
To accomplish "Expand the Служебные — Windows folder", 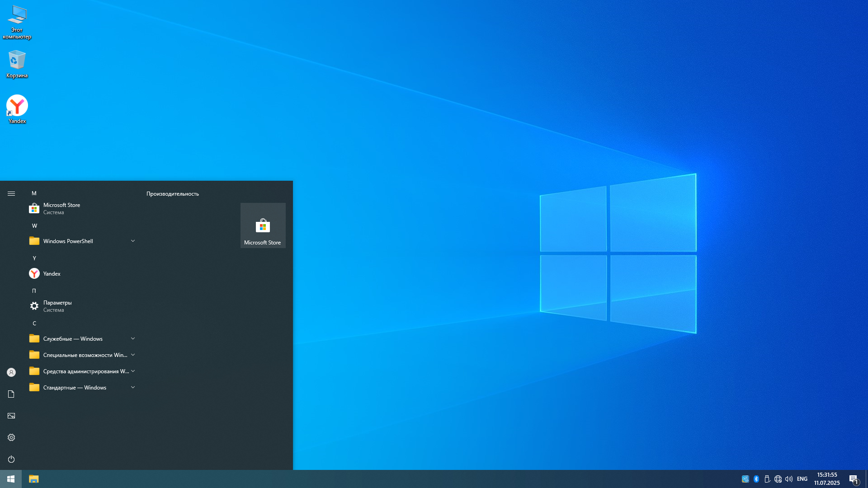I will click(81, 338).
